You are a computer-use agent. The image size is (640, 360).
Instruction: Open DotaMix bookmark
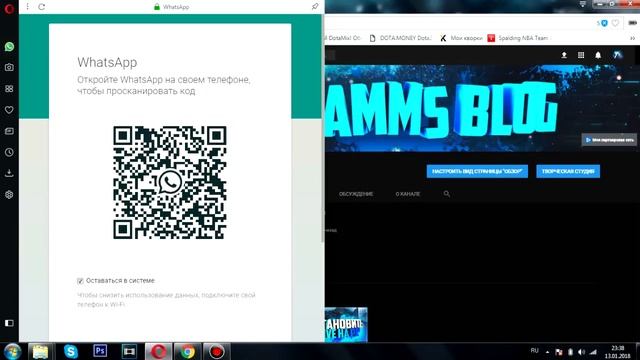click(x=344, y=38)
